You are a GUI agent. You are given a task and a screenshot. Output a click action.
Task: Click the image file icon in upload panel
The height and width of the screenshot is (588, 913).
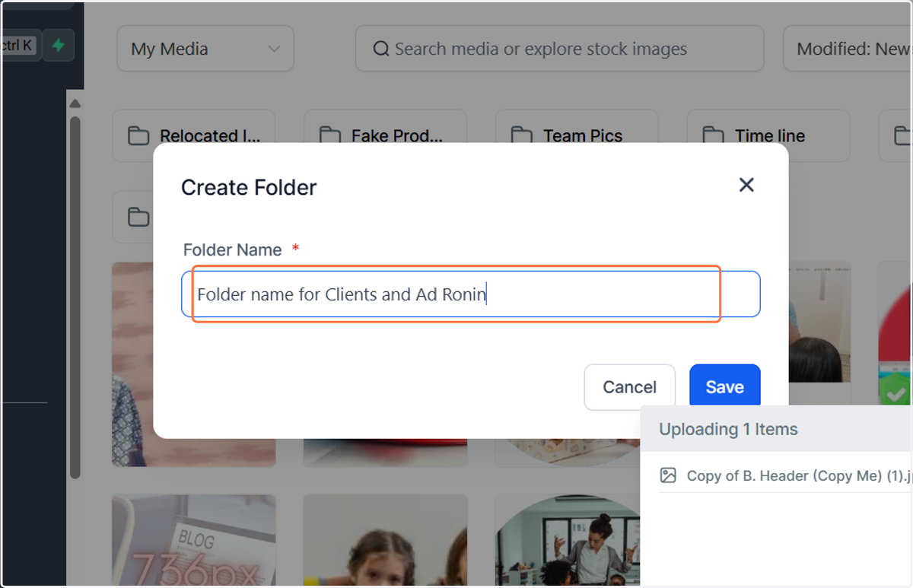pos(668,475)
